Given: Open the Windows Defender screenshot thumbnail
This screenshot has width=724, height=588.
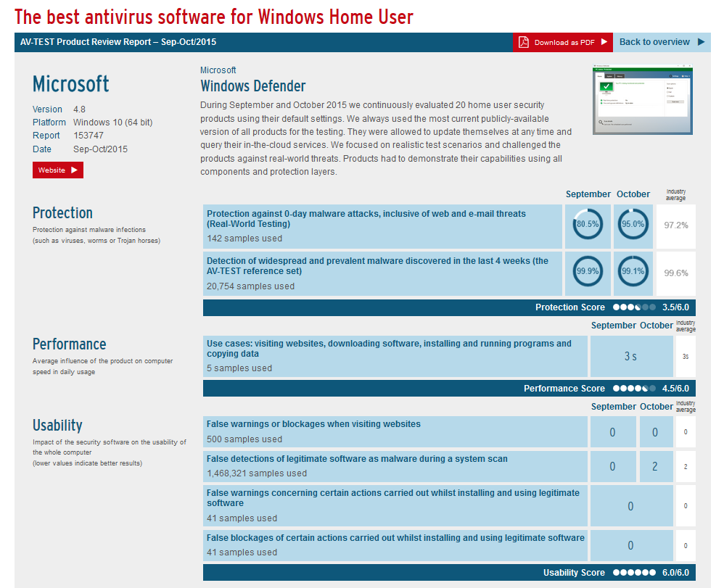Looking at the screenshot, I should 642,99.
